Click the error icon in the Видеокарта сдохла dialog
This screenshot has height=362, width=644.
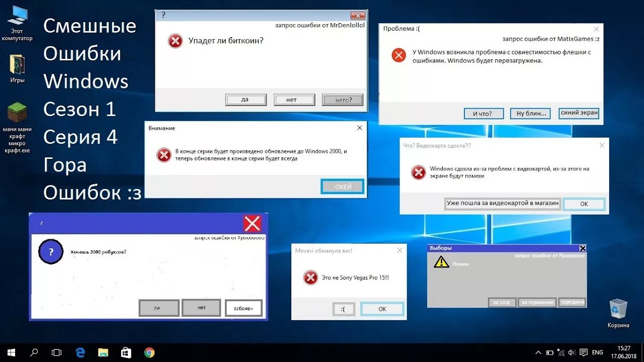pos(419,172)
